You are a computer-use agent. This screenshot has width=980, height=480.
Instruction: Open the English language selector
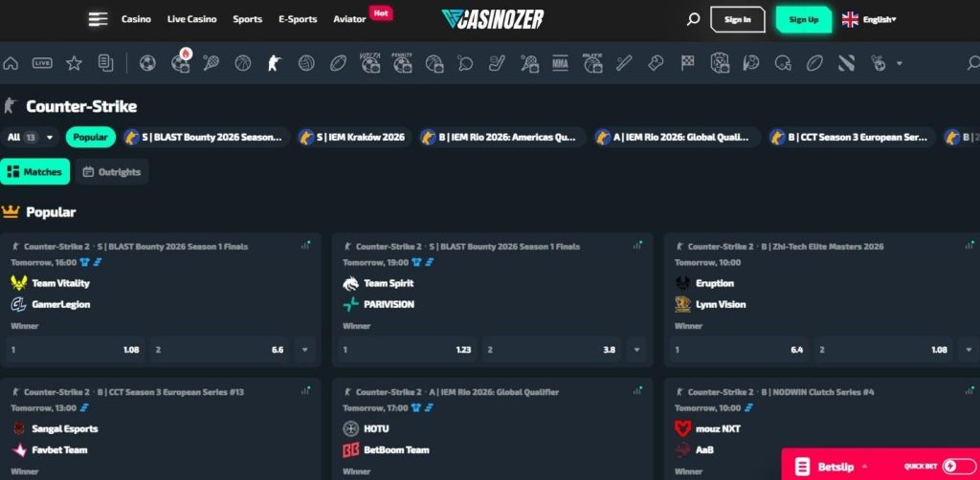869,19
